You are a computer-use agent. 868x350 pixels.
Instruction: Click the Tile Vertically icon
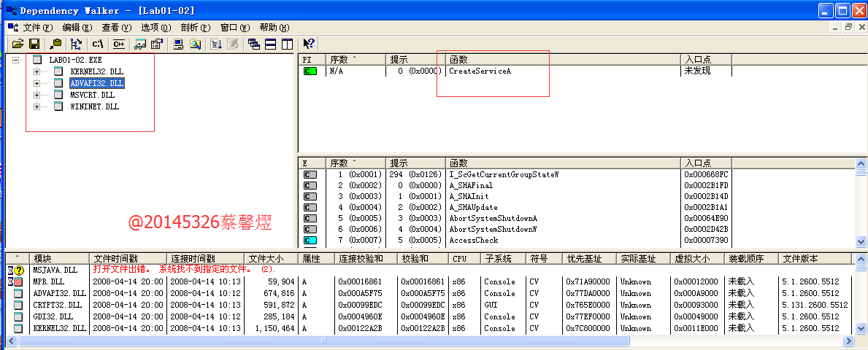point(287,44)
